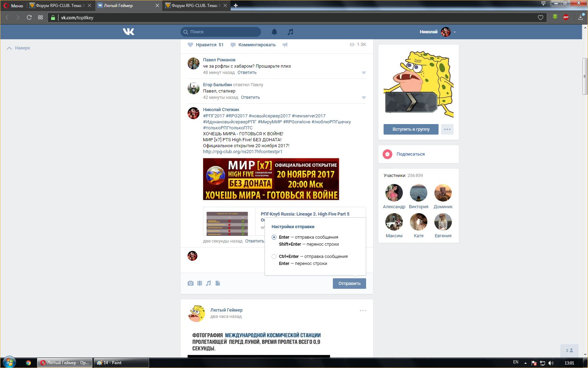Select Enter to send message option
The height and width of the screenshot is (368, 588).
point(274,237)
